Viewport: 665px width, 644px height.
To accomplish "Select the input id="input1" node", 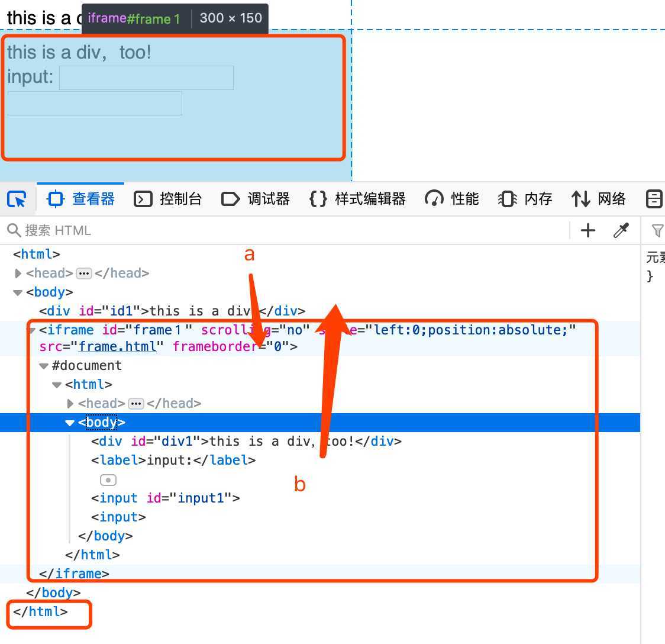I will point(166,498).
